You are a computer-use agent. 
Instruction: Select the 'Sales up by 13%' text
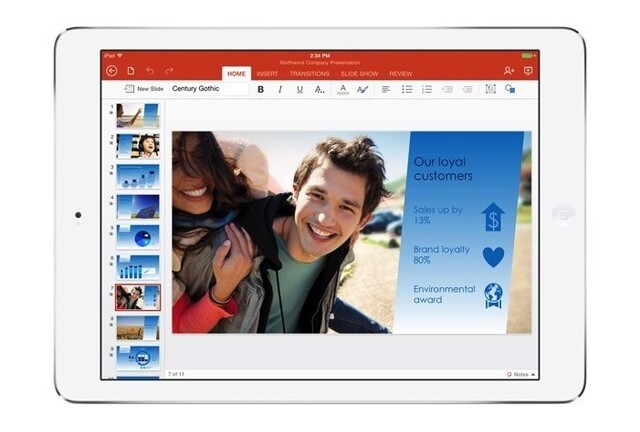[438, 215]
